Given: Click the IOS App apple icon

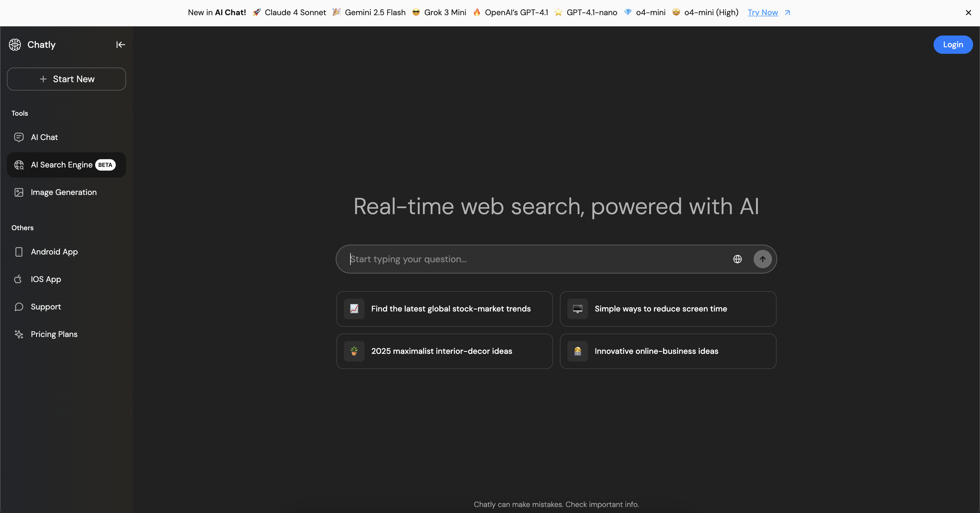Looking at the screenshot, I should (x=18, y=279).
